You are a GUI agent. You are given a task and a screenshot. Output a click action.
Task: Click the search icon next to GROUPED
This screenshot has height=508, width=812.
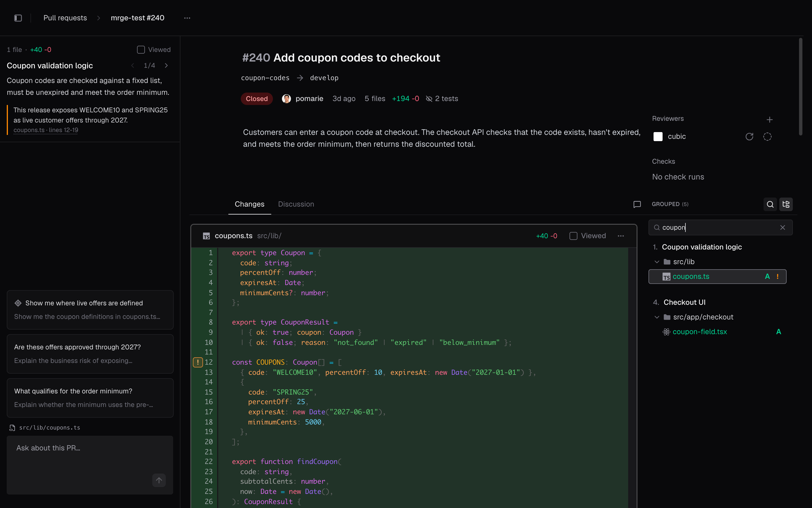770,204
